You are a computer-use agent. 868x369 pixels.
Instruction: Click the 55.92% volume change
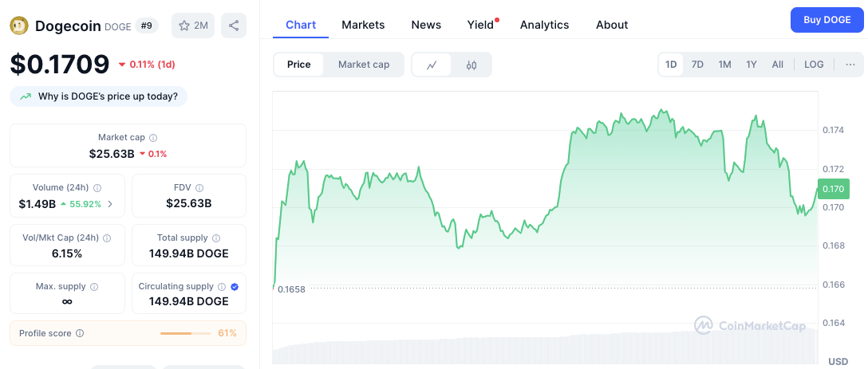(81, 204)
